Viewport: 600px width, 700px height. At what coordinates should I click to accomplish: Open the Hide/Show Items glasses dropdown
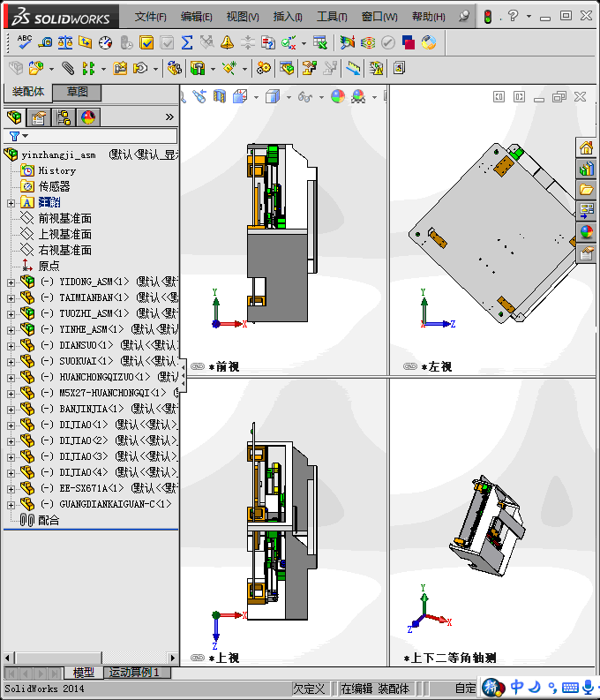(321, 97)
